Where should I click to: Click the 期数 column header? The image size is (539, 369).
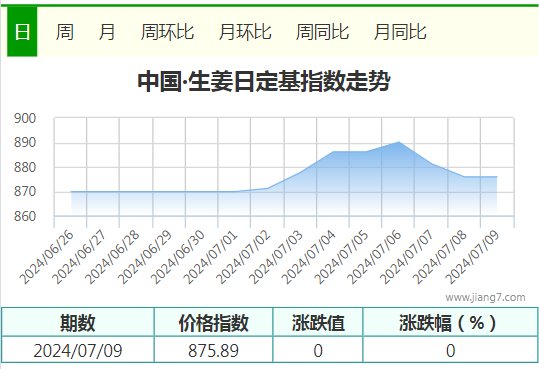(78, 323)
